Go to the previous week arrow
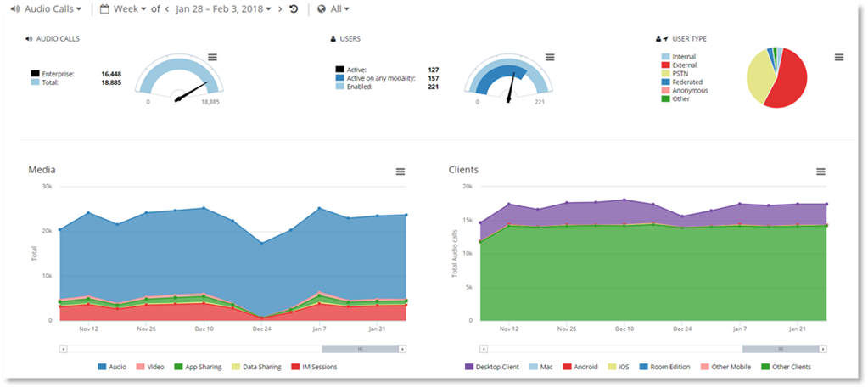This screenshot has height=388, width=868. coord(167,9)
